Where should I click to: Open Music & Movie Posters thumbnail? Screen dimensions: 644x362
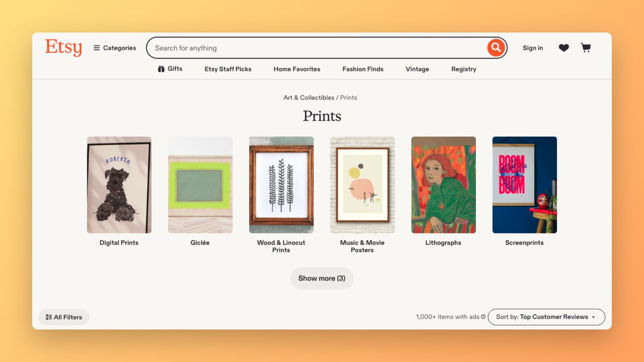[x=363, y=185]
